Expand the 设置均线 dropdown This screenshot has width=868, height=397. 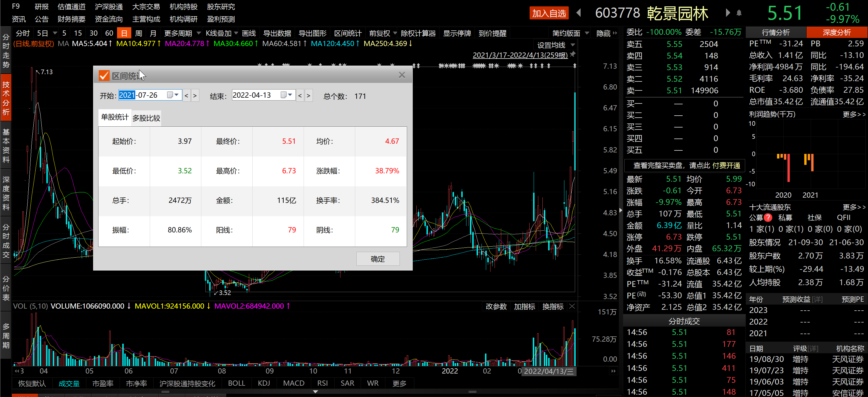572,45
